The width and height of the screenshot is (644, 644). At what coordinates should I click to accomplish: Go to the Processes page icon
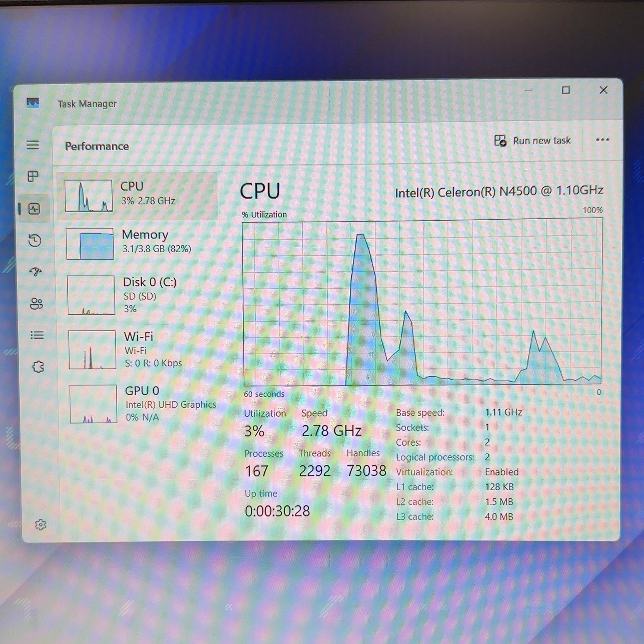click(x=33, y=176)
